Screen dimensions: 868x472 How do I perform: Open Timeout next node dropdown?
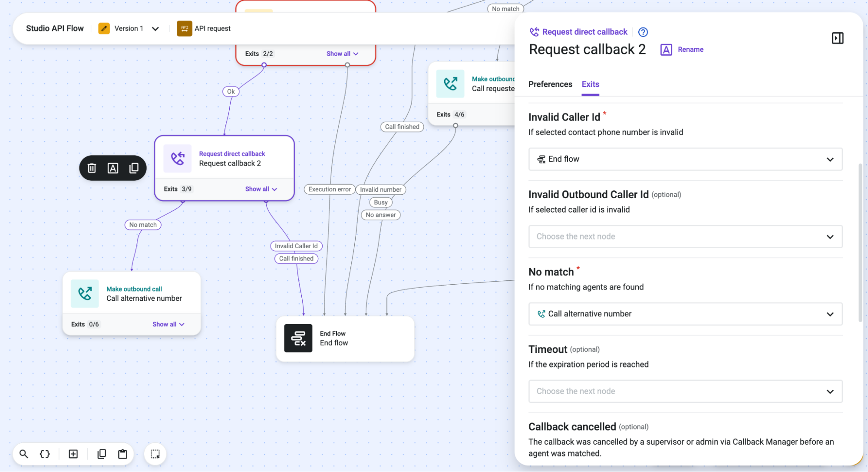(685, 391)
